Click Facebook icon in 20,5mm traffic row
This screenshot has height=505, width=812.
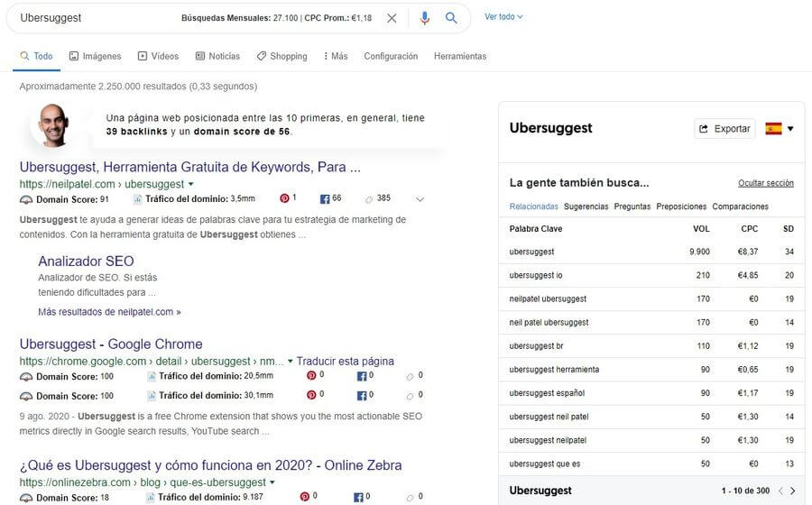pyautogui.click(x=362, y=376)
